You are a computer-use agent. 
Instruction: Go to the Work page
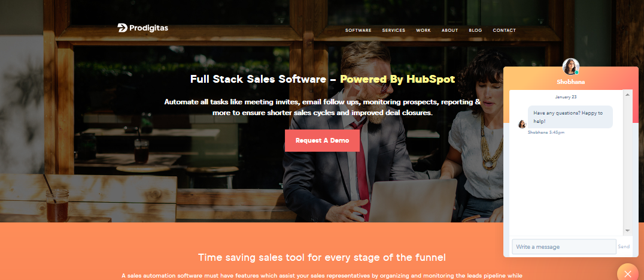click(x=423, y=31)
